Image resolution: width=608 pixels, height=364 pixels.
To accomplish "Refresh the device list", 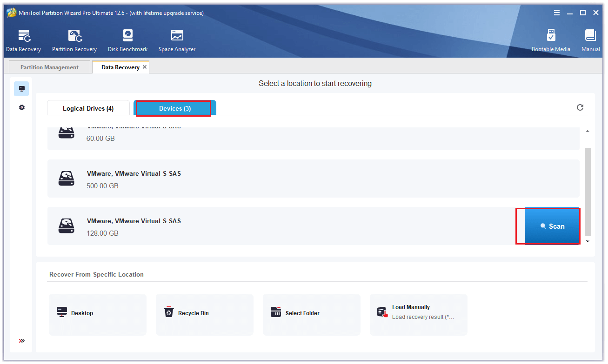I will (580, 107).
